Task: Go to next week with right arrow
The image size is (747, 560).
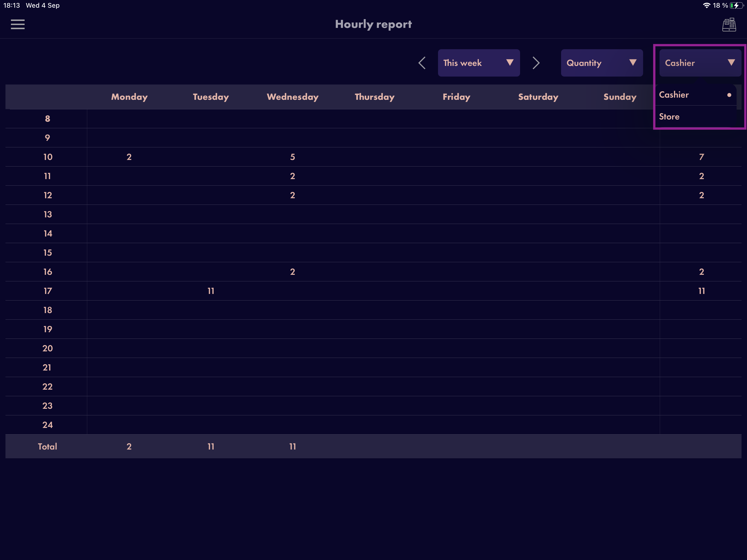Action: point(536,63)
